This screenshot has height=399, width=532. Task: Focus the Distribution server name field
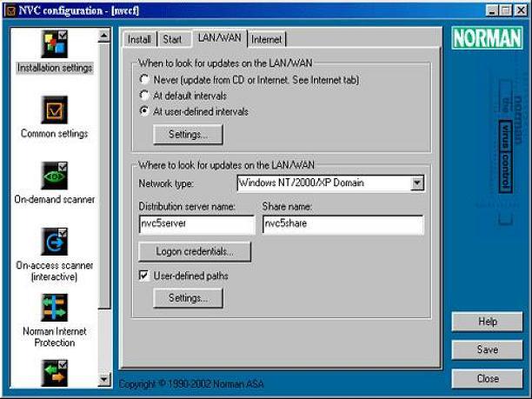(x=196, y=224)
